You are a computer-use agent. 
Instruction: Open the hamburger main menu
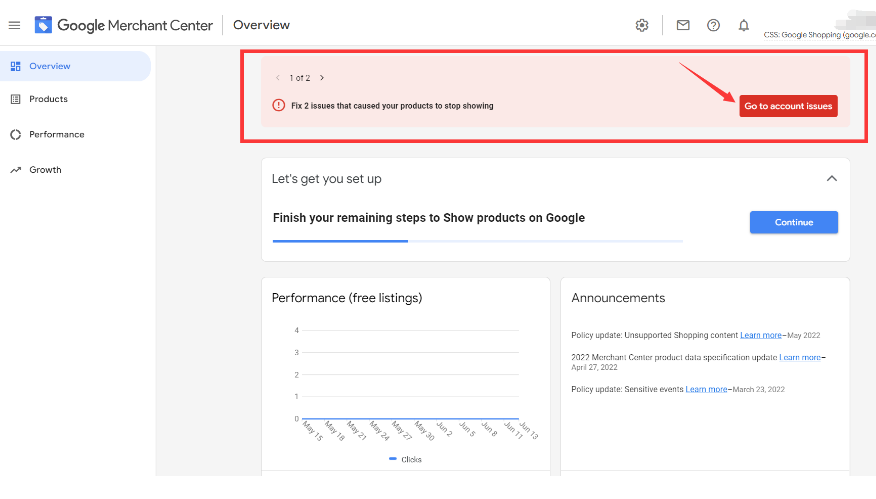[x=14, y=25]
